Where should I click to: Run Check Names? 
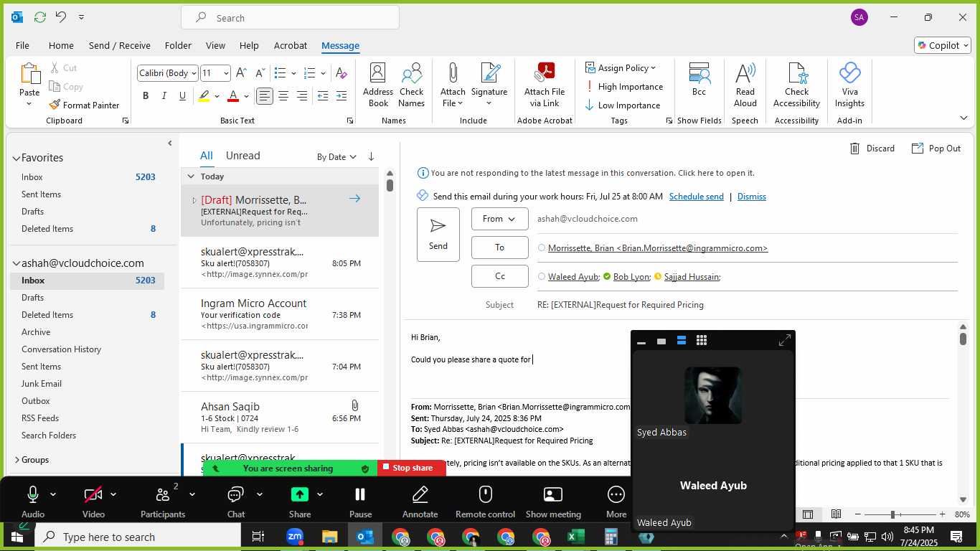click(412, 85)
